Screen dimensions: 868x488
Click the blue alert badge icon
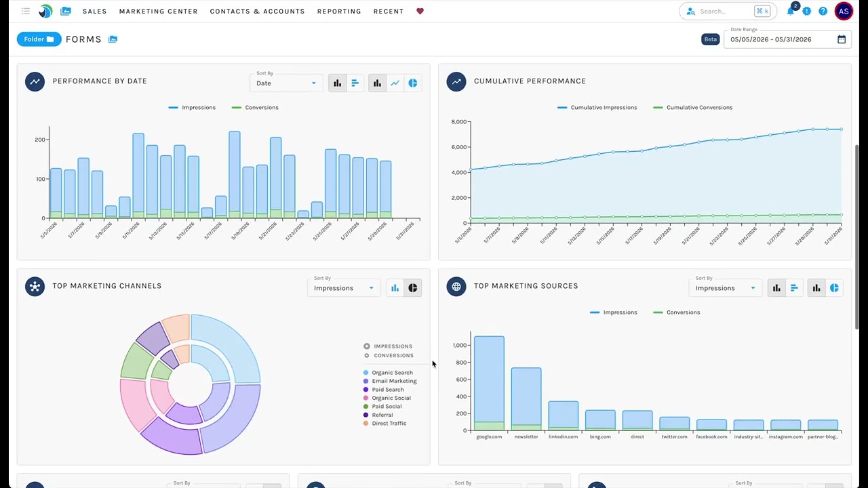pos(807,11)
